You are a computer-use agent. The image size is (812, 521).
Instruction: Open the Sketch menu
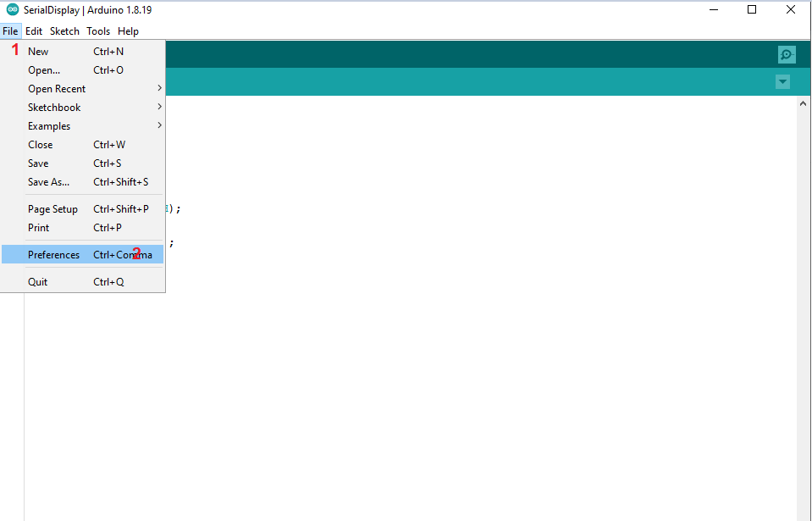(64, 31)
